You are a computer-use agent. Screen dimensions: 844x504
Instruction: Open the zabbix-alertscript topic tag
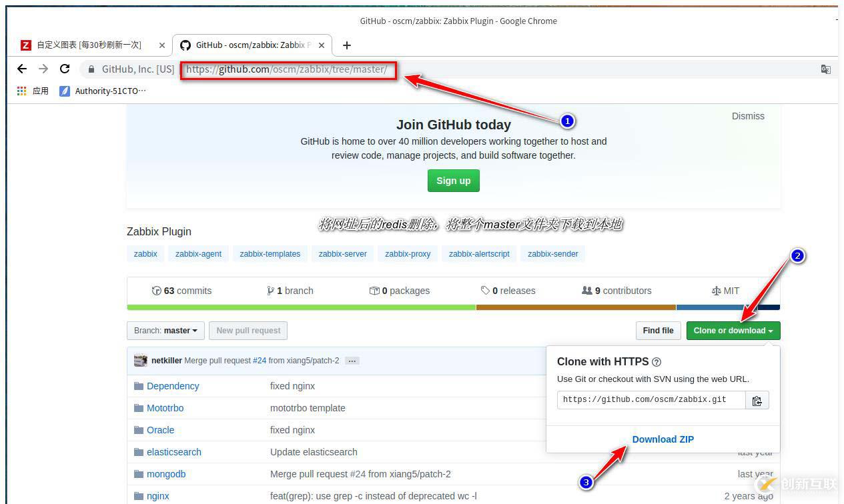pos(479,254)
